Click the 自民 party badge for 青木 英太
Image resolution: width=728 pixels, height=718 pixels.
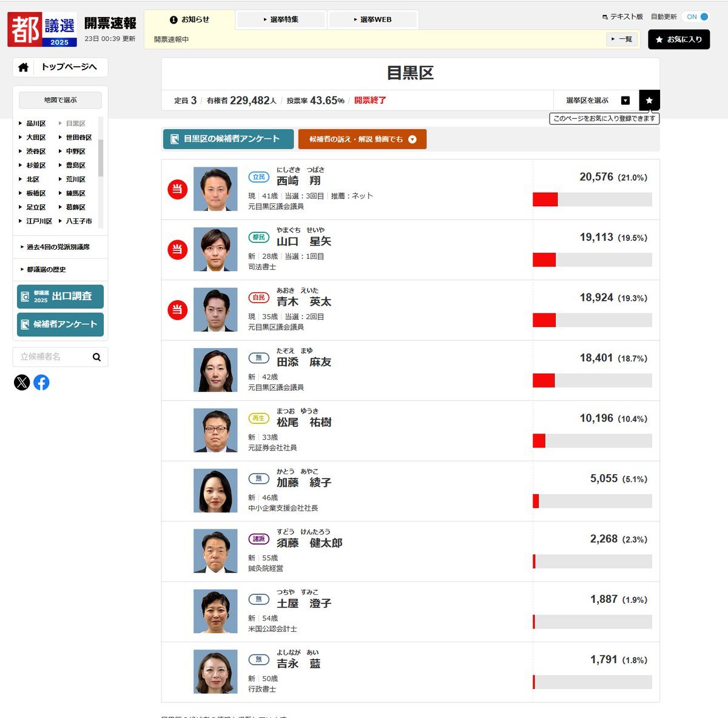259,298
